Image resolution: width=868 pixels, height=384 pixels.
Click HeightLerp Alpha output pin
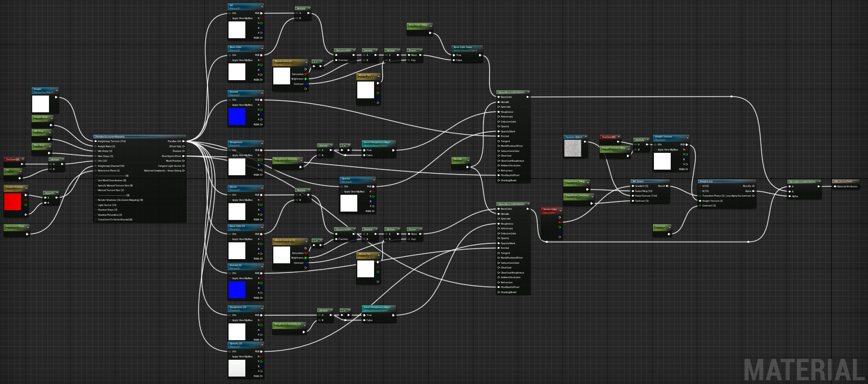tap(753, 191)
